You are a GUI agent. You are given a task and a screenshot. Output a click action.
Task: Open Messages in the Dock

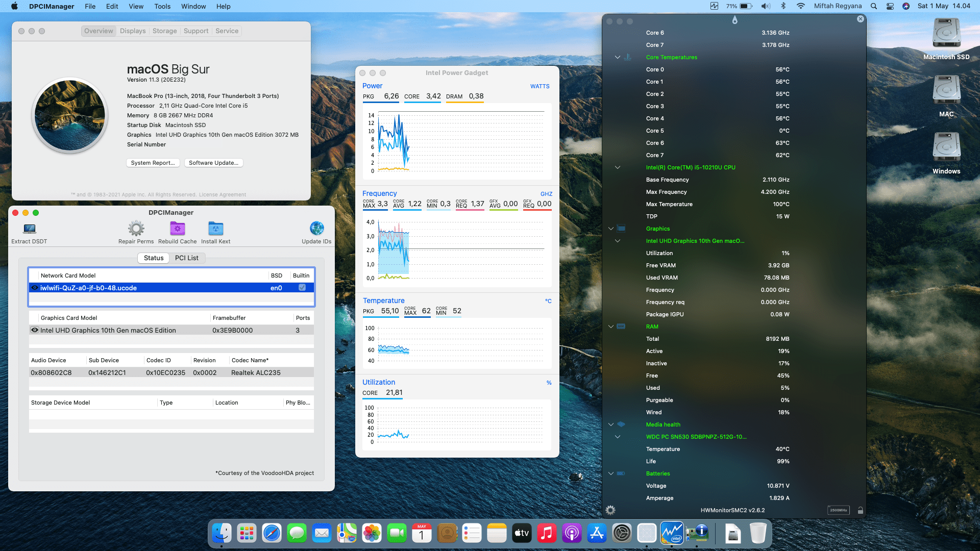[x=297, y=533]
